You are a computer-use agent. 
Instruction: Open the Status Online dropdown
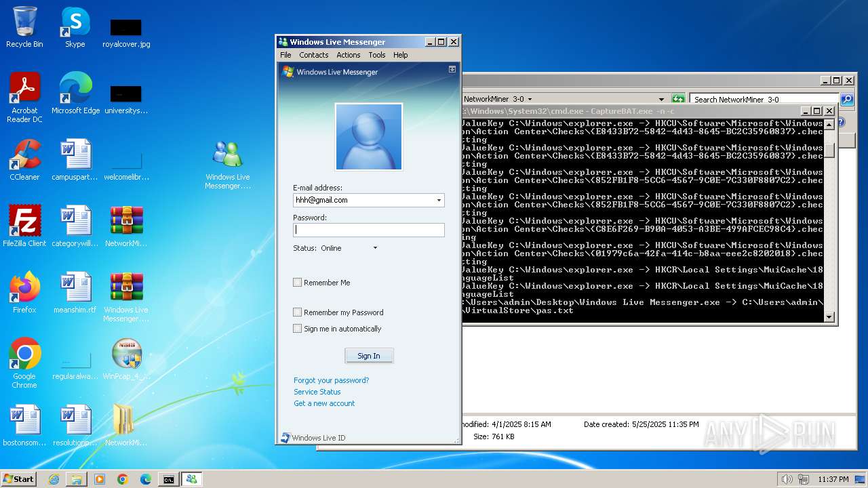375,248
